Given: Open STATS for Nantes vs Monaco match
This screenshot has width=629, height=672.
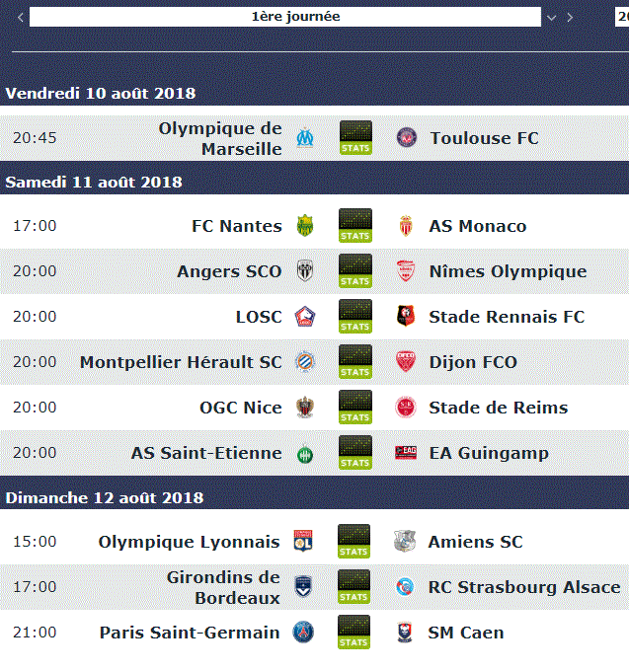Looking at the screenshot, I should (x=355, y=225).
